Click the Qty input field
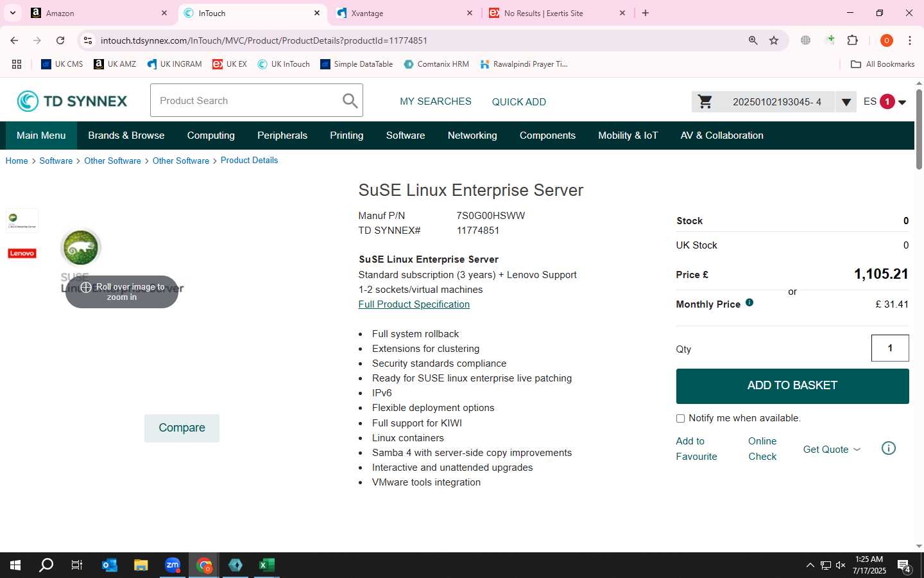This screenshot has width=924, height=578. point(890,348)
